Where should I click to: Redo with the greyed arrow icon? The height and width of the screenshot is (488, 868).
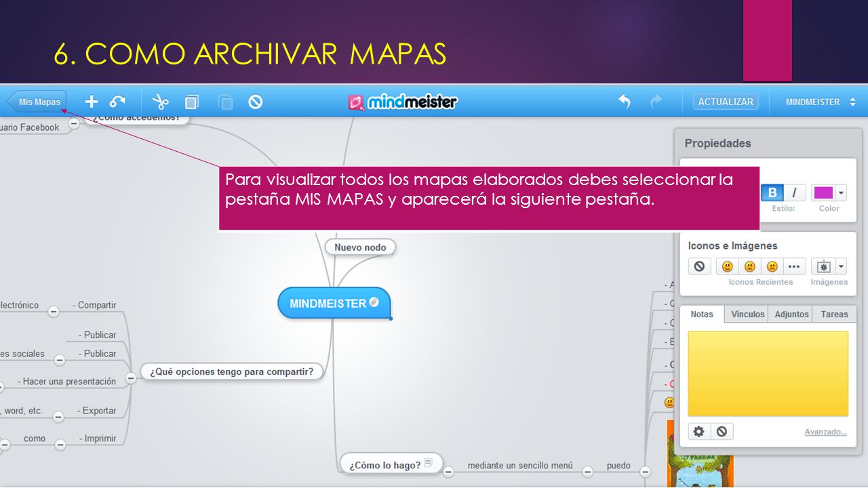pyautogui.click(x=656, y=102)
